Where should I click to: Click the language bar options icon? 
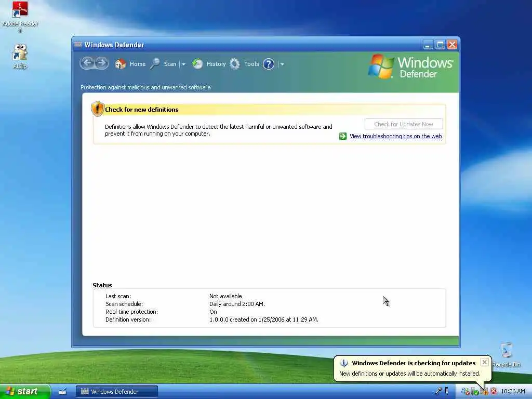(447, 391)
